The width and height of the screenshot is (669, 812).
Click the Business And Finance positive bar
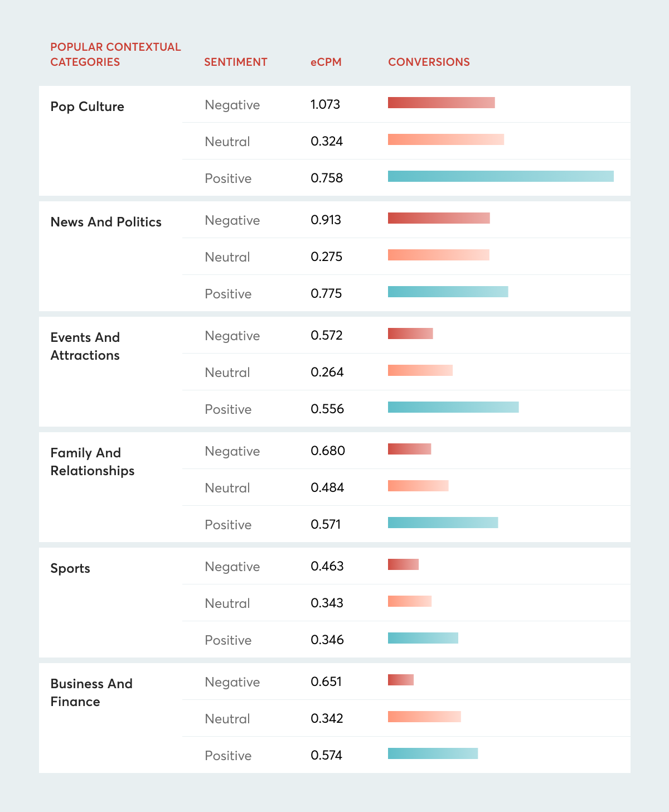[433, 753]
